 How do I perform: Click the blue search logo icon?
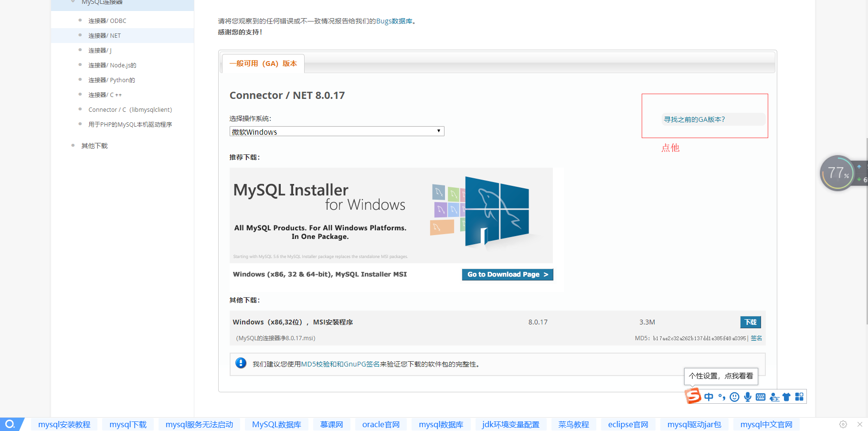(x=10, y=424)
